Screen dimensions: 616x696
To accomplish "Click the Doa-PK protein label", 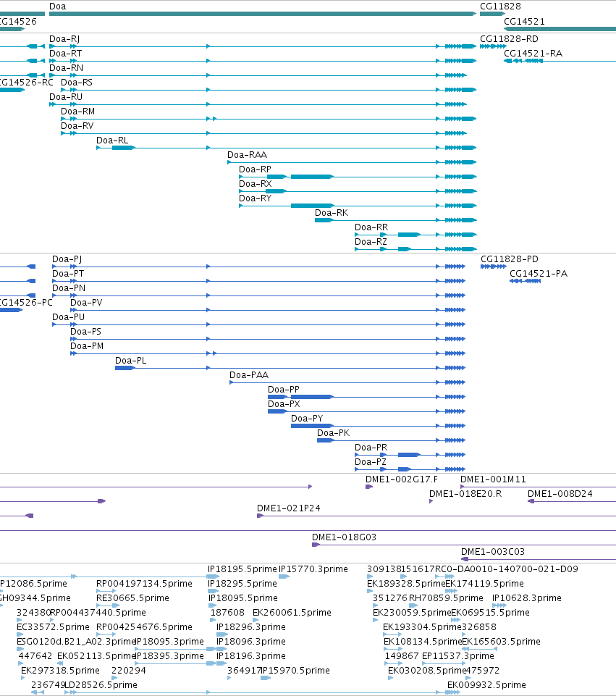I will point(333,433).
